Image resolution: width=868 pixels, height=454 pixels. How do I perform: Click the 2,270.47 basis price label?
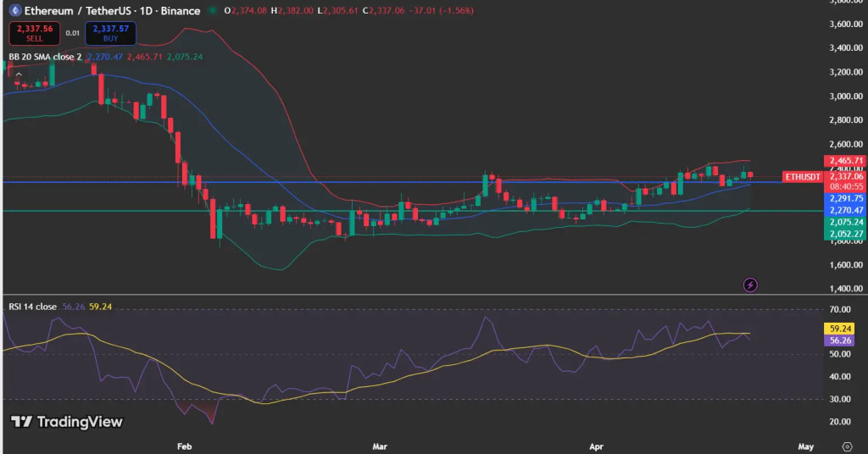pyautogui.click(x=845, y=210)
